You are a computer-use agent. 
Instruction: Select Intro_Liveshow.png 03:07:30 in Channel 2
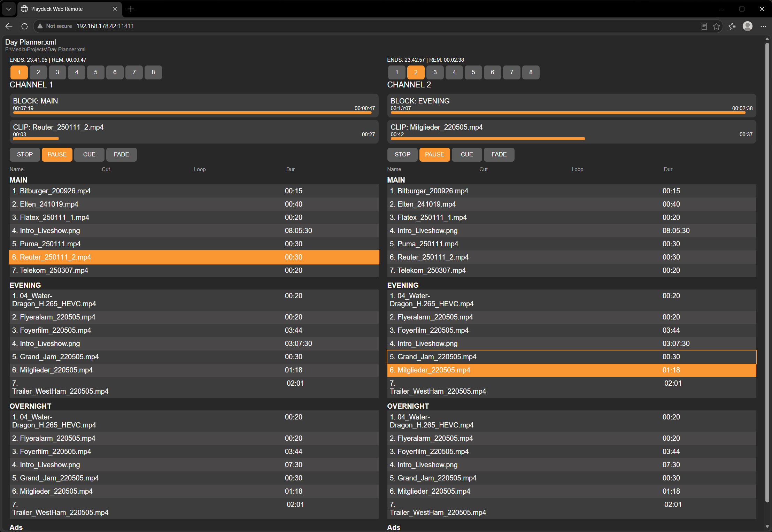coord(572,344)
